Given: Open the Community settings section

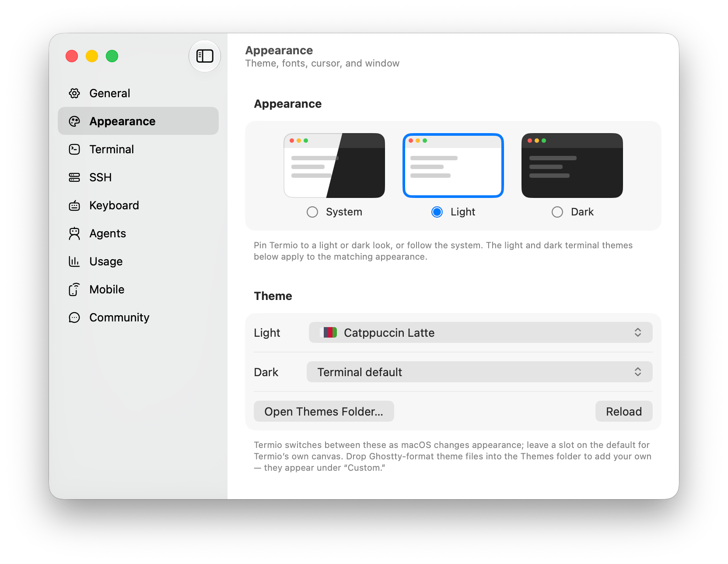Looking at the screenshot, I should pos(138,317).
